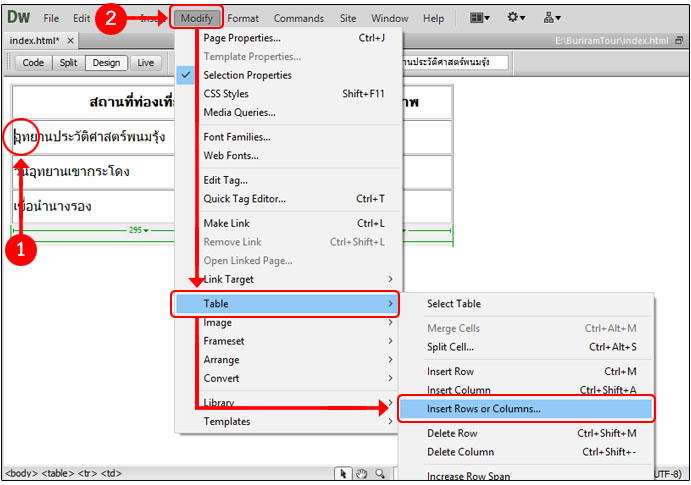Viewport: 691px width, 485px height.
Task: Click the Dreamweaver Dw logo icon
Action: [x=18, y=17]
